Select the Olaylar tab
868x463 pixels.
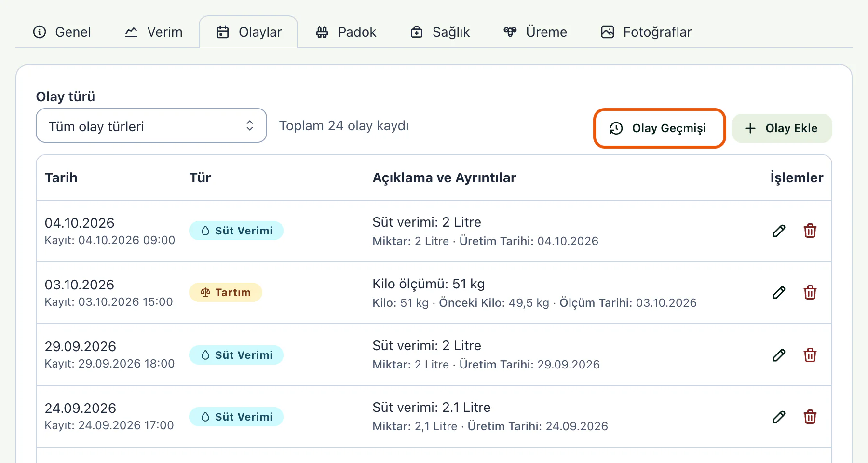tap(249, 32)
